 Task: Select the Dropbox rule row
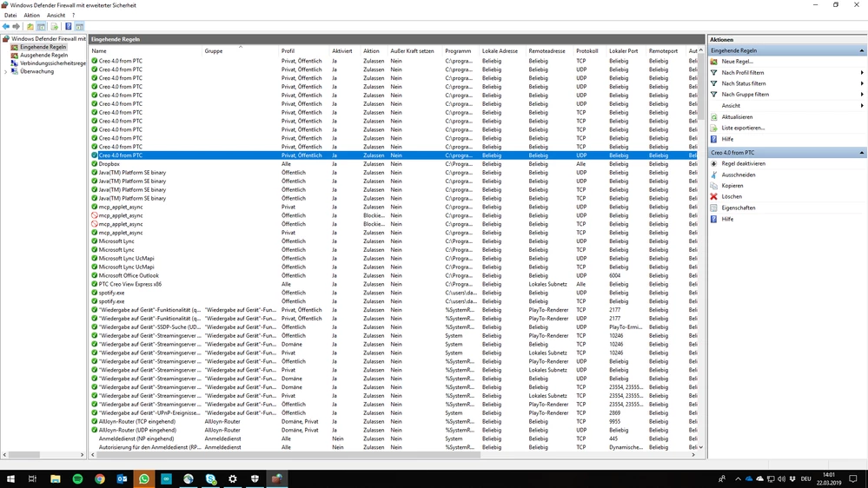click(x=393, y=164)
